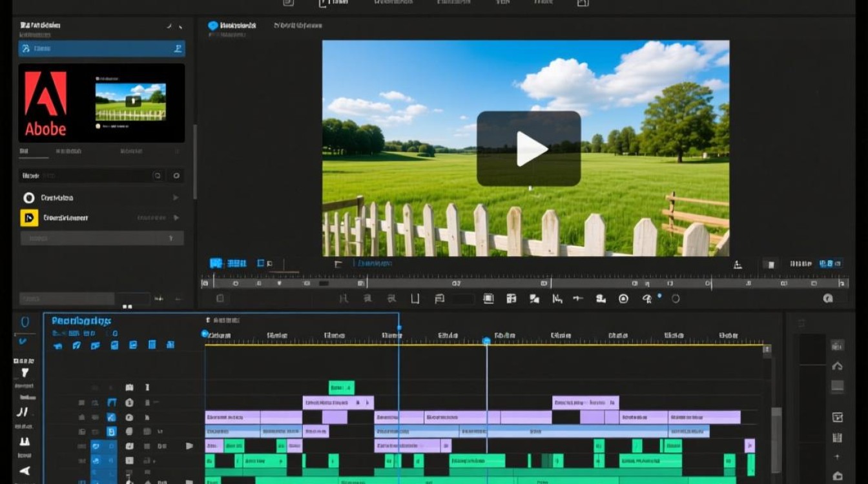Image resolution: width=868 pixels, height=484 pixels.
Task: Click the search field below the thumbnail tabs
Action: [x=84, y=176]
